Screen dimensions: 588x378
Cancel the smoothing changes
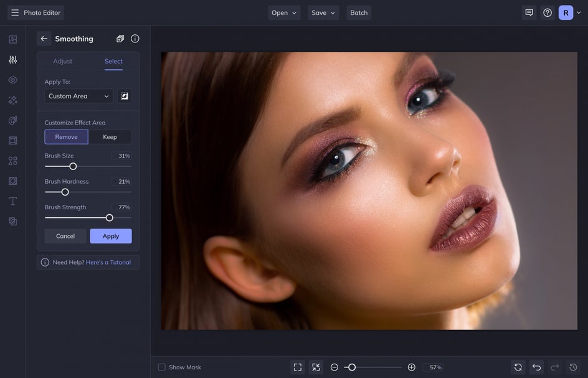[x=65, y=236]
